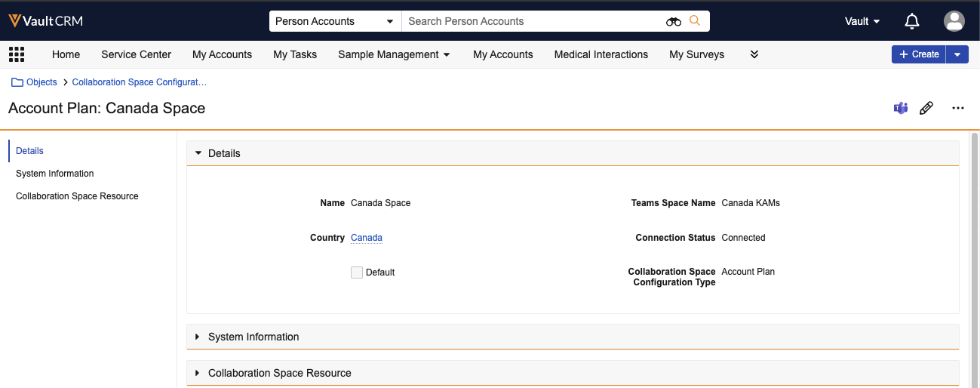Click the Microsoft Teams icon
This screenshot has width=980, height=388.
[x=901, y=108]
